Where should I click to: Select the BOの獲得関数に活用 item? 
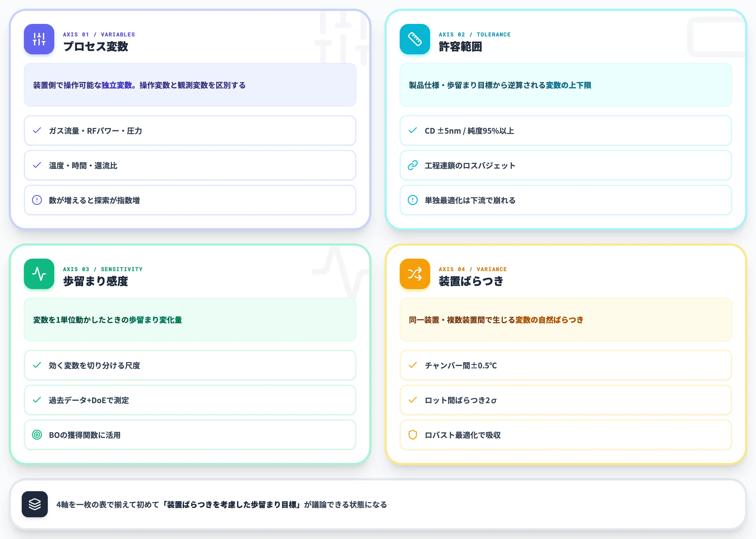190,435
